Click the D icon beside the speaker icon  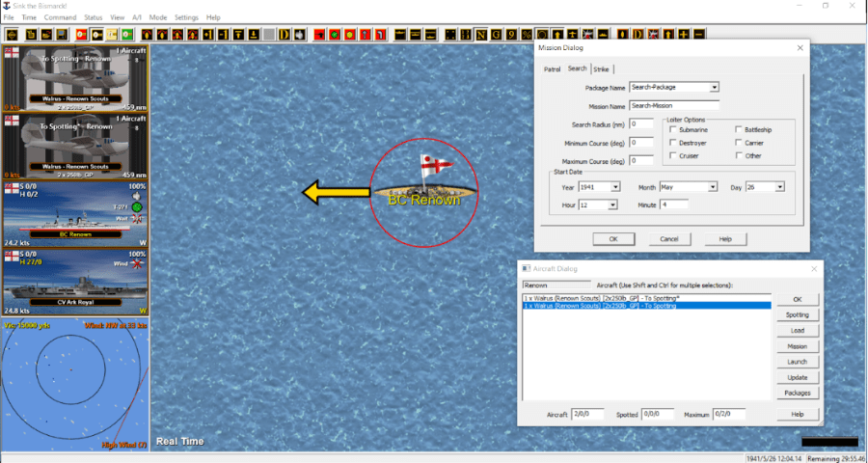point(284,35)
